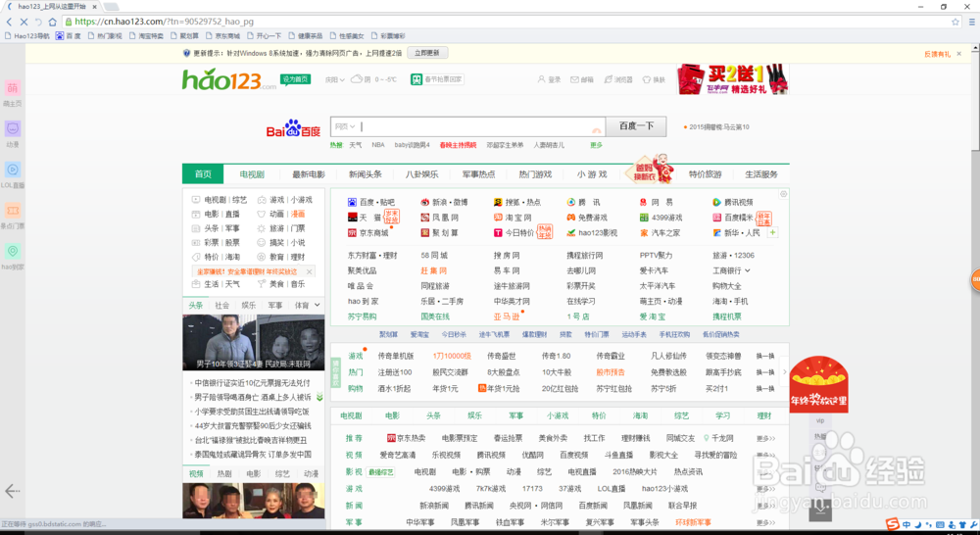Toggle Sogou 中 Chinese/English mode

click(x=906, y=524)
